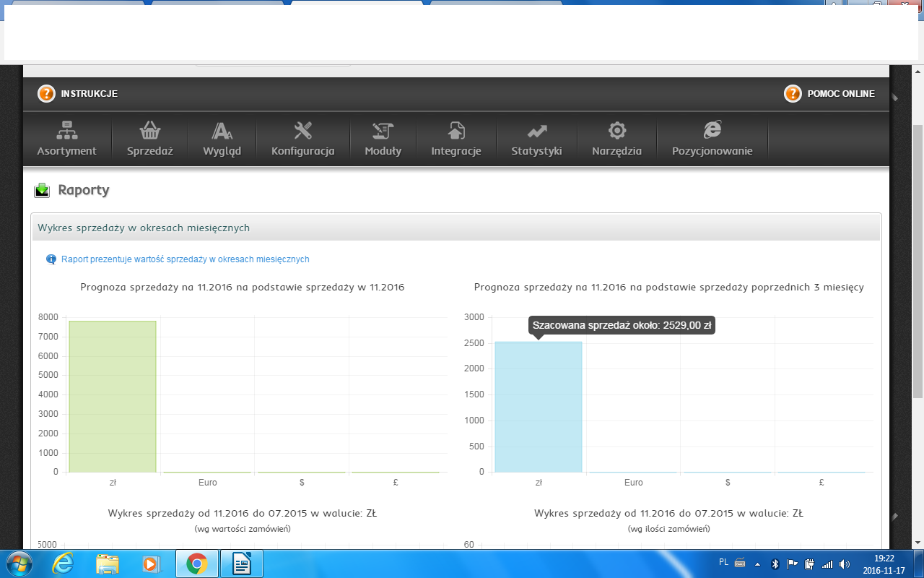Click the Windows Start button
Image resolution: width=924 pixels, height=578 pixels.
(17, 564)
